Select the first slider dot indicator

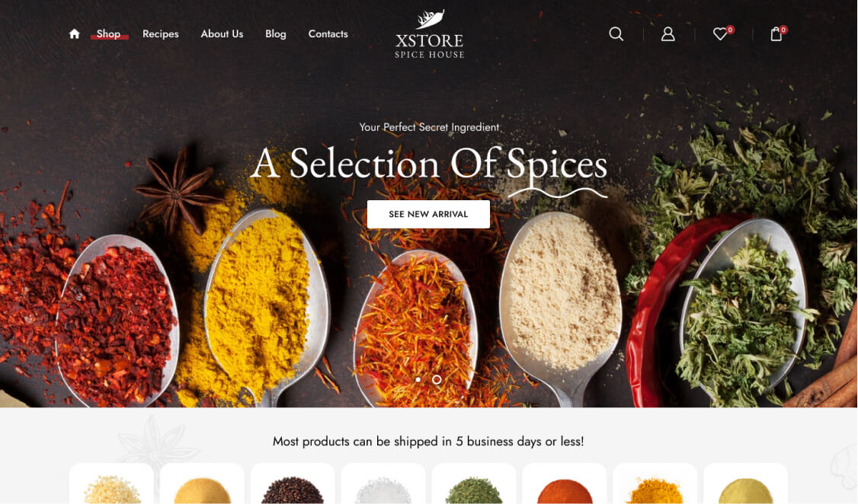[418, 379]
